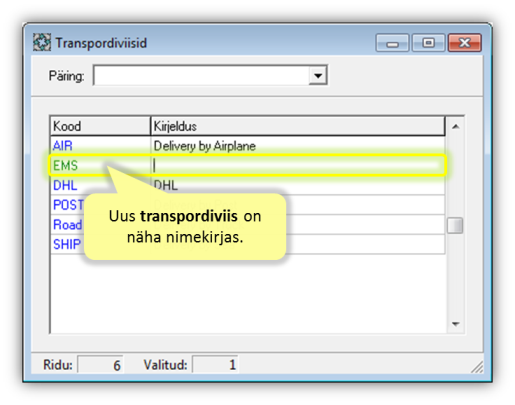
Task: Click the vertical scrollbar thumb
Action: click(x=455, y=226)
